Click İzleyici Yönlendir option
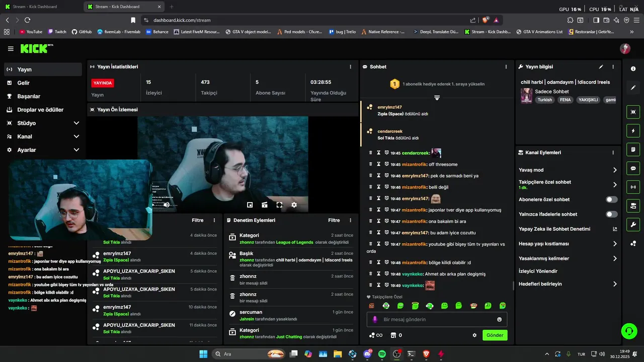The height and width of the screenshot is (362, 644). coord(538,271)
